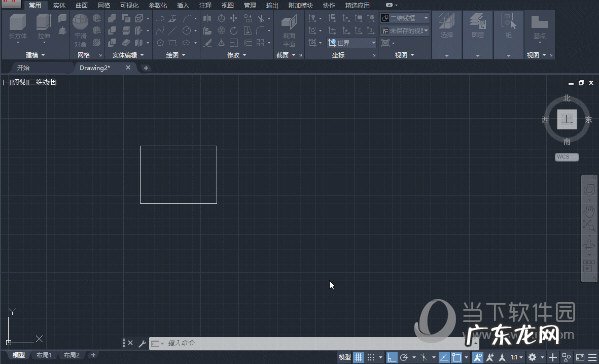The image size is (599, 364).
Task: Expand the 建模 modeling panel
Action: (35, 55)
